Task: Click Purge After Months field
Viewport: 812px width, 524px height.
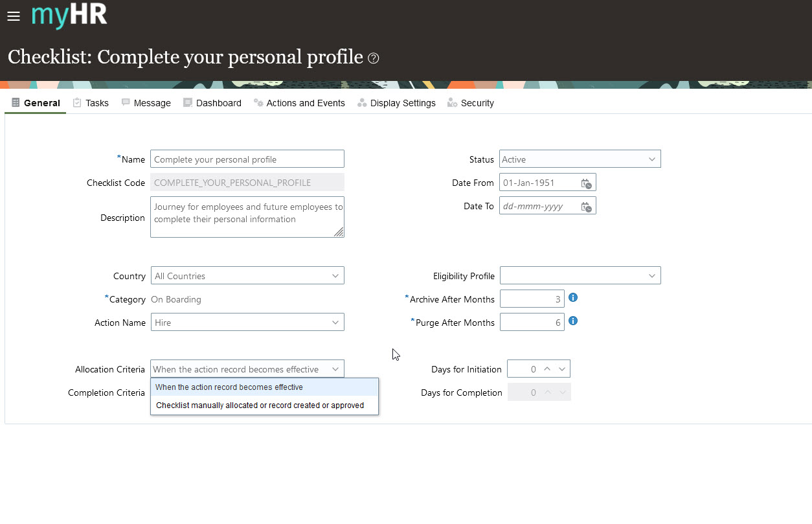Action: click(x=532, y=323)
